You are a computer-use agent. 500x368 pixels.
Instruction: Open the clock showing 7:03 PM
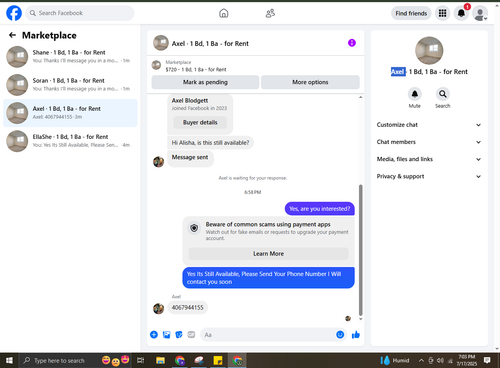click(x=466, y=360)
